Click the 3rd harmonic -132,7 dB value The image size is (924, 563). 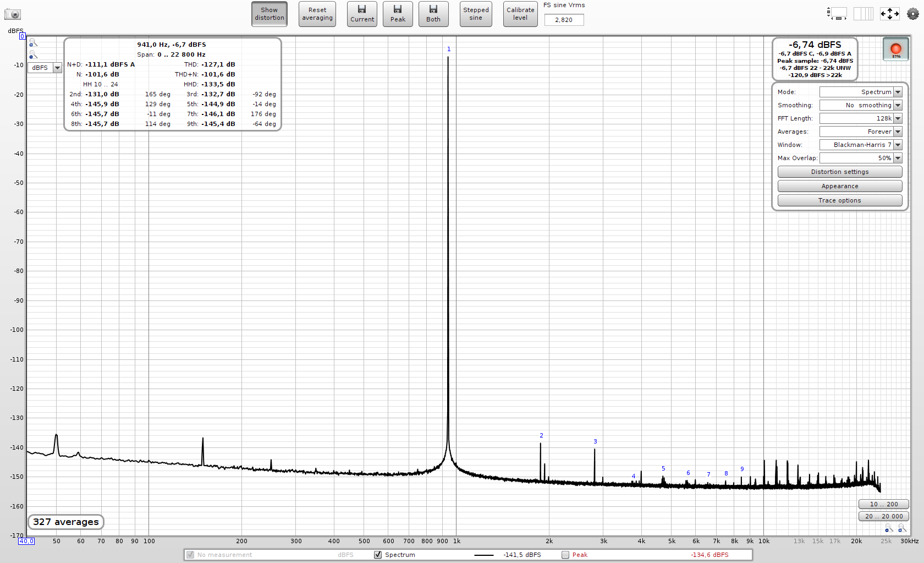click(218, 94)
